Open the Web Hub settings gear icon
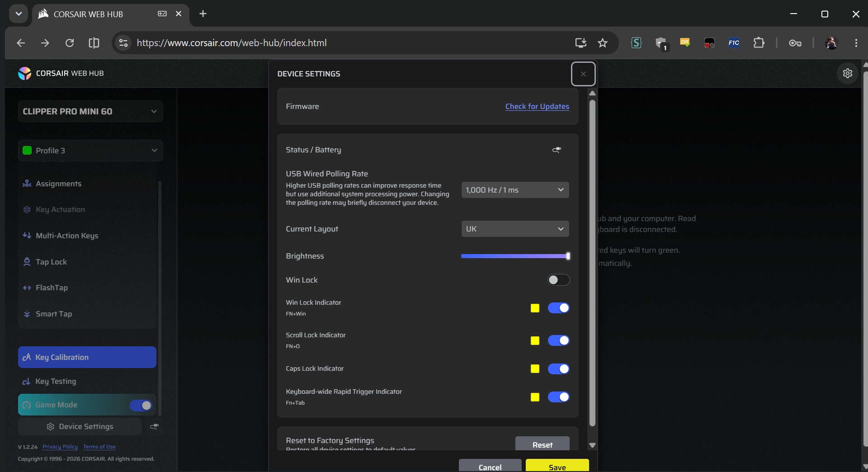 (848, 73)
